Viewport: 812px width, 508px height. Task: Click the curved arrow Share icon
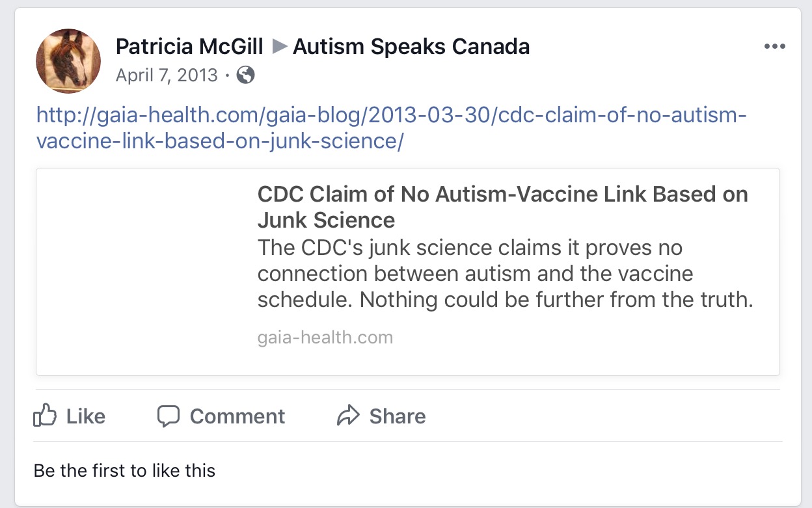(348, 416)
